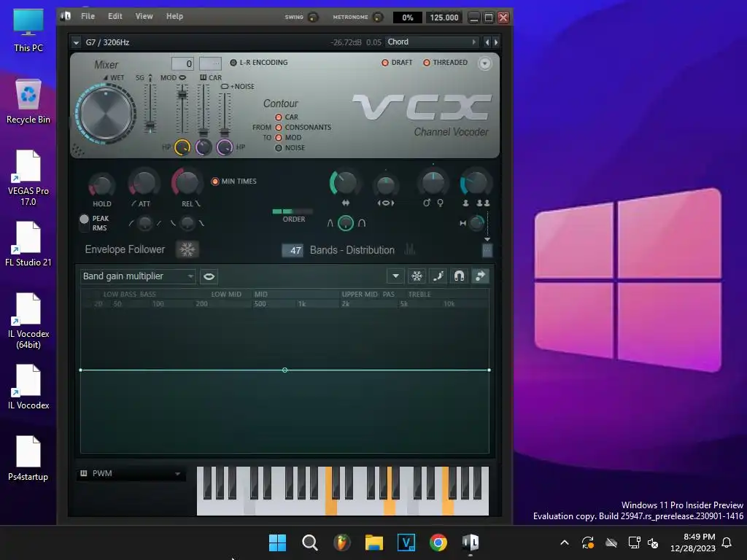
Task: Click the 47 bands number field
Action: (x=292, y=250)
